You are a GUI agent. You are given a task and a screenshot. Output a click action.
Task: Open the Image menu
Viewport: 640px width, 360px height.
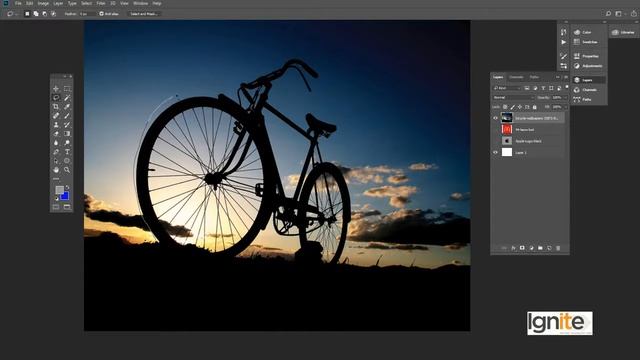(43, 3)
